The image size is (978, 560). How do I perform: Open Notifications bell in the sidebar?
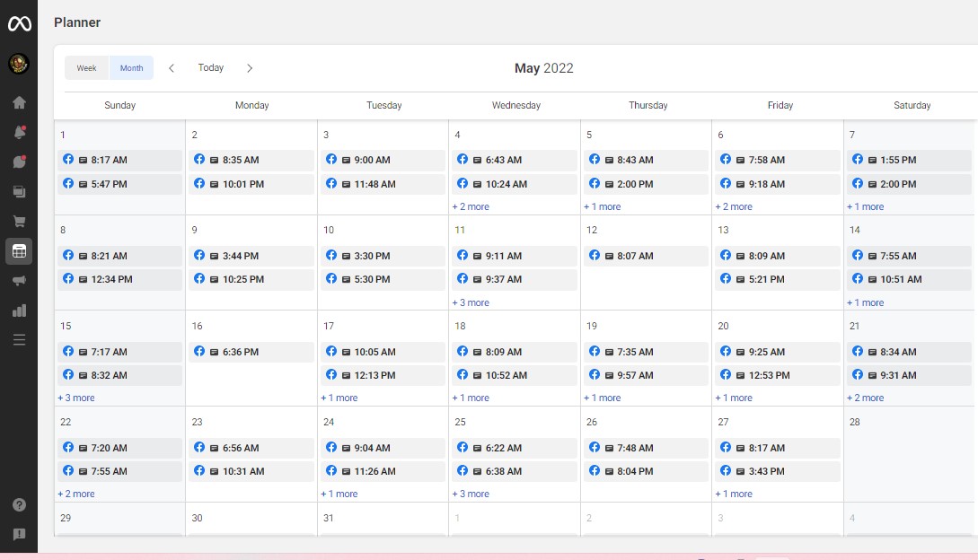tap(19, 133)
